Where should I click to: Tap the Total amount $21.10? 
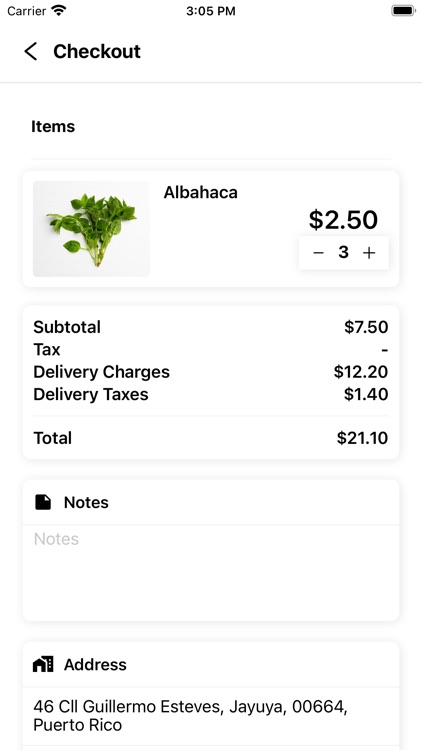tap(362, 438)
